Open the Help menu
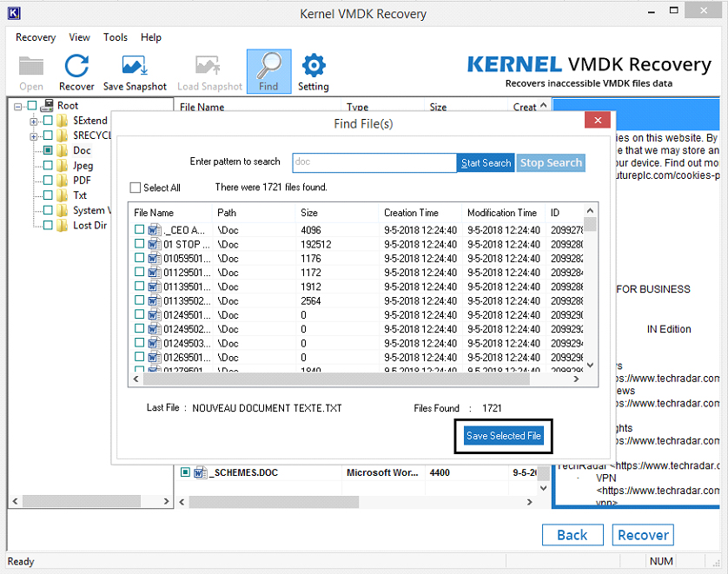Viewport: 728px width, 574px height. 151,37
